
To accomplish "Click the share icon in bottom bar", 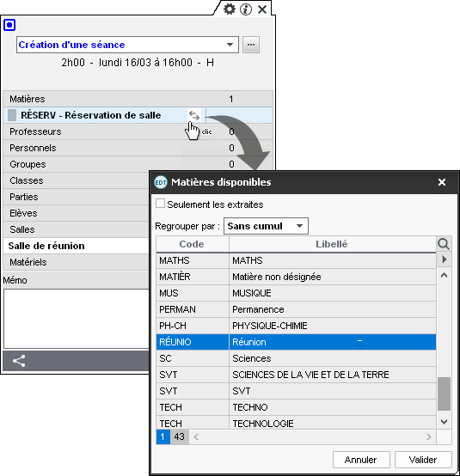I will coord(19,361).
